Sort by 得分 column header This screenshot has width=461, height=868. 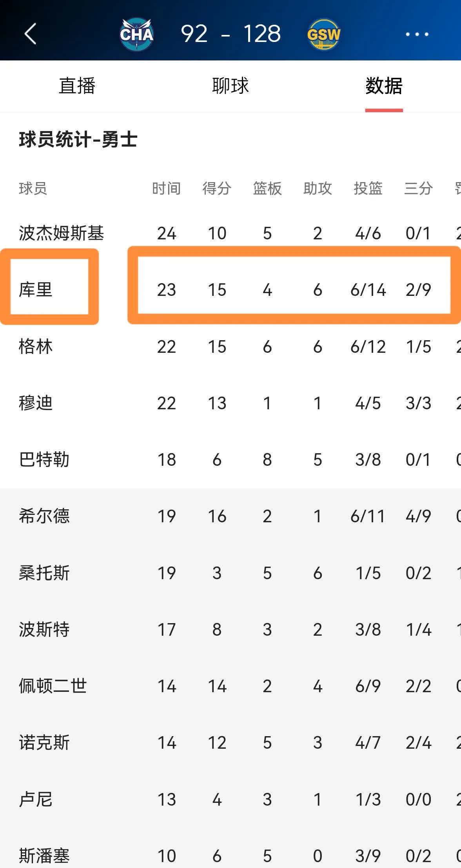(216, 189)
